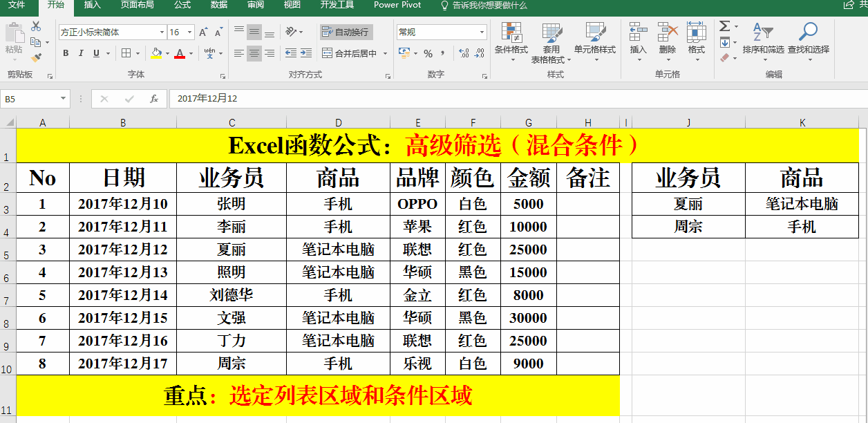Click 合并后居中 merge and center
Screen dimensions: 868x423
point(350,53)
